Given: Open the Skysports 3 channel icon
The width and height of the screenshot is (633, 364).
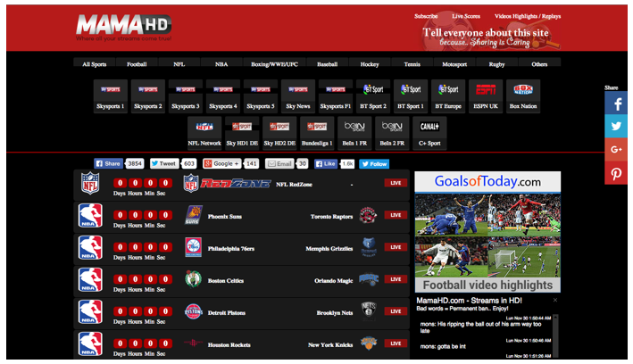Looking at the screenshot, I should click(186, 96).
